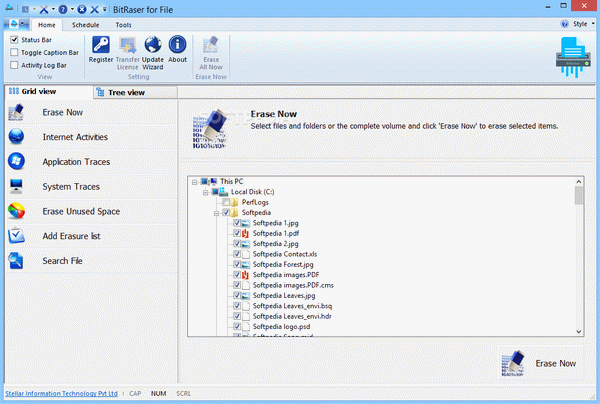Select the Add Erasure list clipboard icon
This screenshot has width=600, height=404.
click(16, 236)
